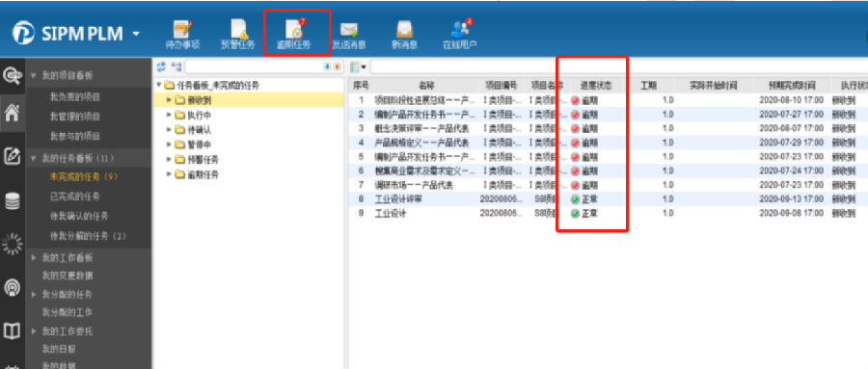868x369 pixels.
Task: Click the 发送消息 send message icon
Action: coord(349,36)
